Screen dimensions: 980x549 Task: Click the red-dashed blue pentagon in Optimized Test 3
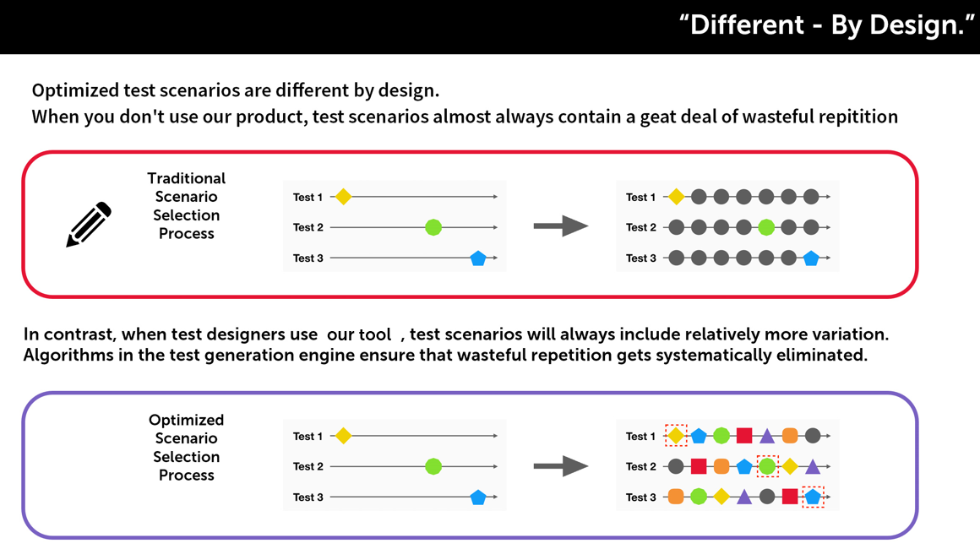pos(813,497)
